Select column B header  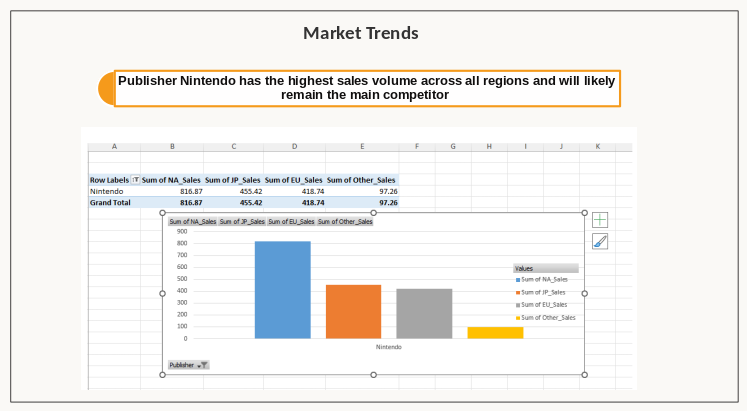(x=172, y=147)
